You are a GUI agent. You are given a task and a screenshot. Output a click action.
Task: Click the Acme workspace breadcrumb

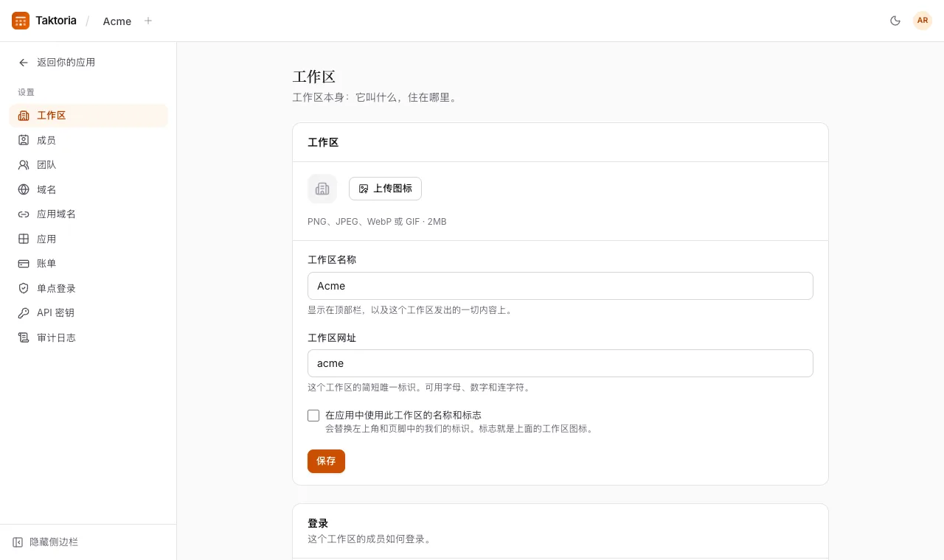click(117, 21)
